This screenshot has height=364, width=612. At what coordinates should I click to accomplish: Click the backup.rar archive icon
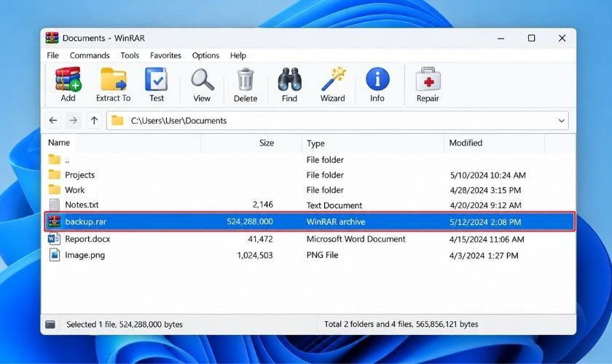(54, 221)
